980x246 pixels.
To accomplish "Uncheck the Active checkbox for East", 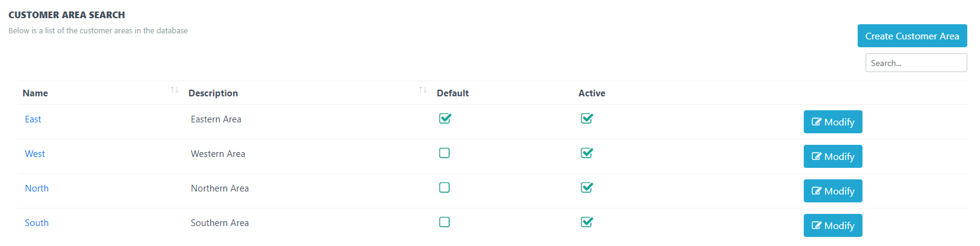I will click(586, 119).
